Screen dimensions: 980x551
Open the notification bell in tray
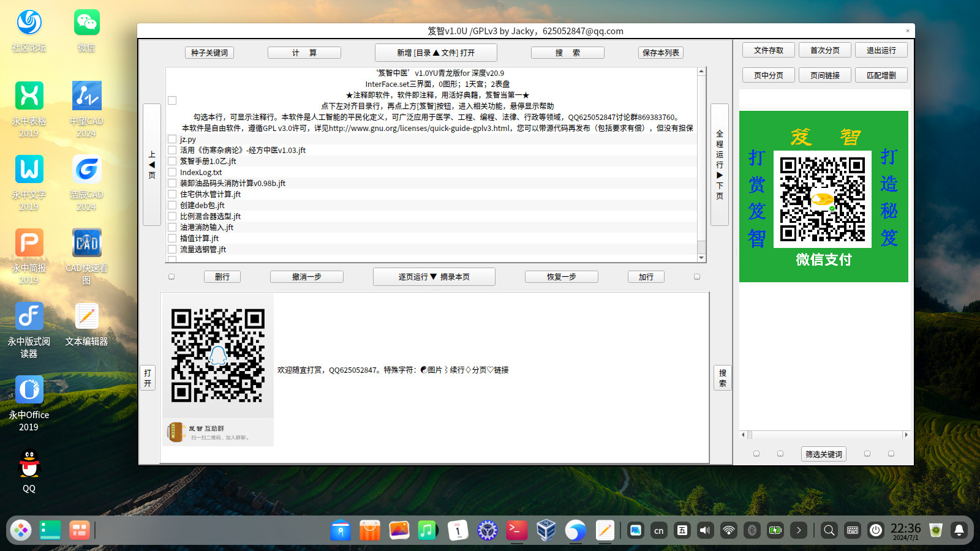[959, 530]
